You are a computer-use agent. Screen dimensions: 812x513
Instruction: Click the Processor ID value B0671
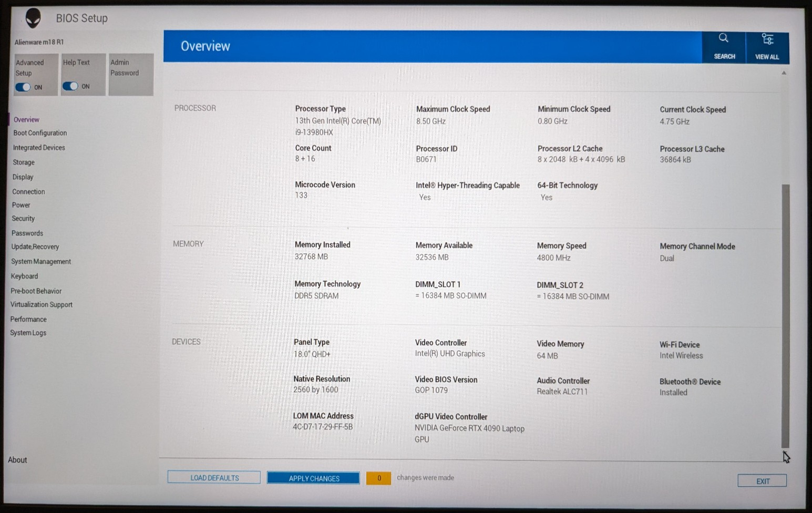point(426,159)
